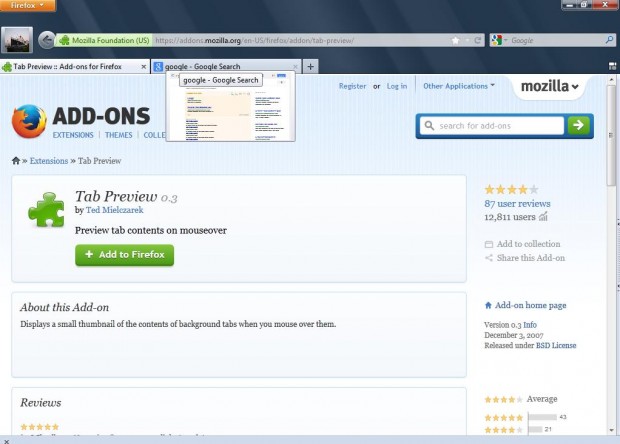This screenshot has width=620, height=444.
Task: Expand the Other Applications dropdown
Action: point(459,86)
